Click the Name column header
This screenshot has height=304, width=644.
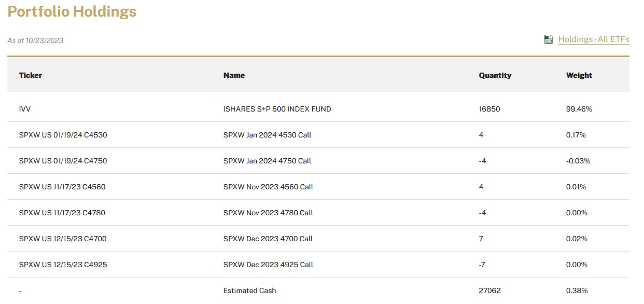pos(234,75)
